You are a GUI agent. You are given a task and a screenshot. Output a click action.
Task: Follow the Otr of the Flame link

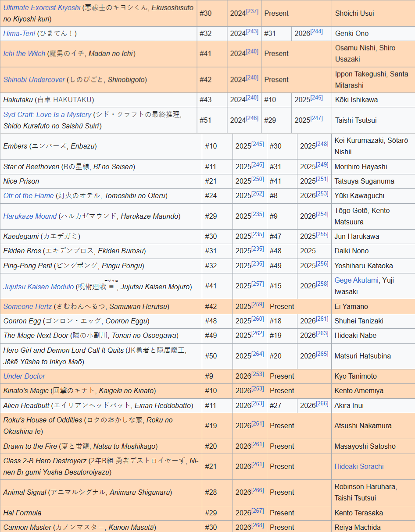pyautogui.click(x=29, y=195)
